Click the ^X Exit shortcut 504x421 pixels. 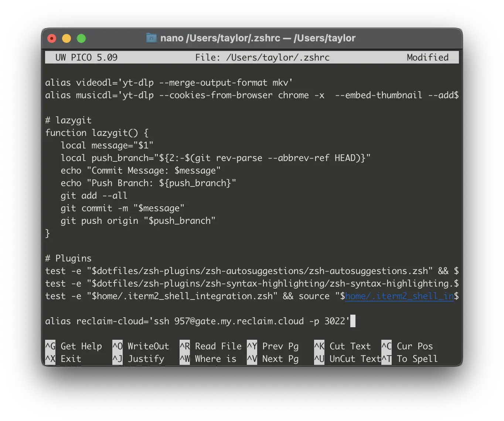[x=63, y=359]
